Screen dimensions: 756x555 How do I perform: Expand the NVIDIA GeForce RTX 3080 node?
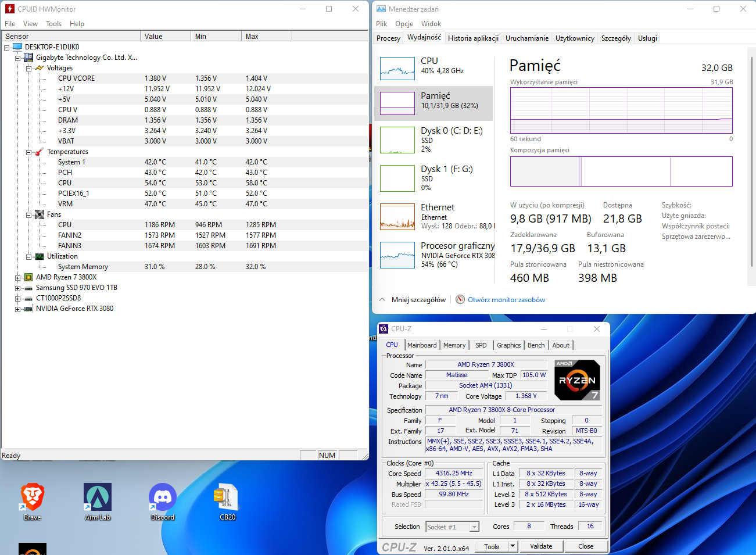click(x=17, y=309)
